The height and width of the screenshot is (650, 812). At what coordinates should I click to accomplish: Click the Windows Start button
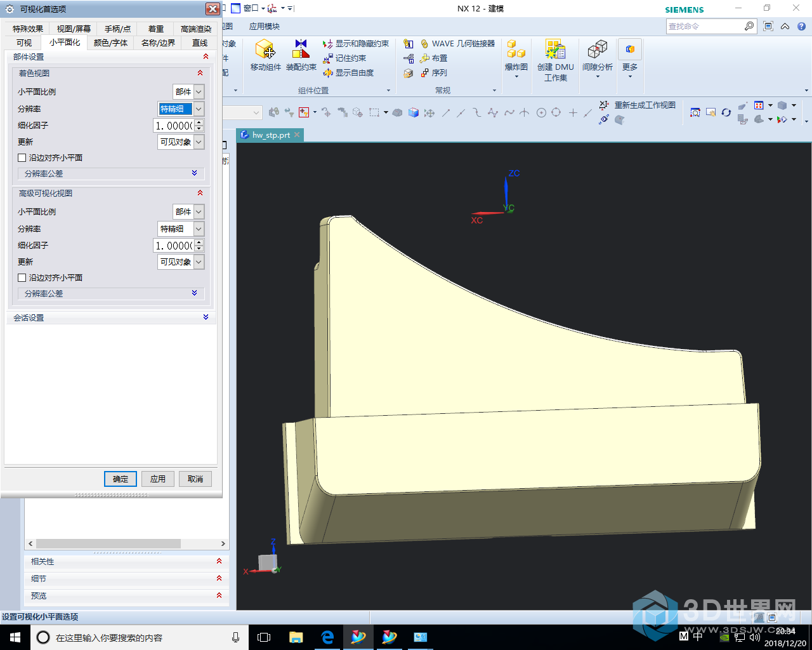pyautogui.click(x=15, y=637)
